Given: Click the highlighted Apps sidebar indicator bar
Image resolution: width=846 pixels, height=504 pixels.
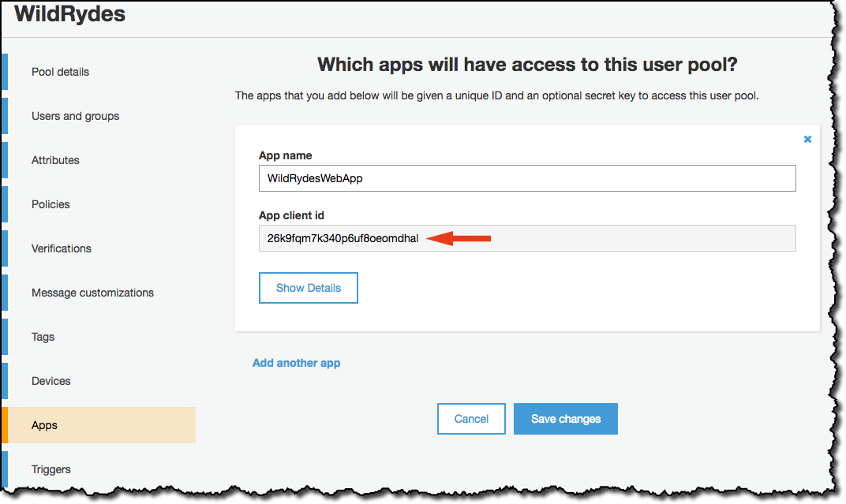Looking at the screenshot, I should point(6,425).
